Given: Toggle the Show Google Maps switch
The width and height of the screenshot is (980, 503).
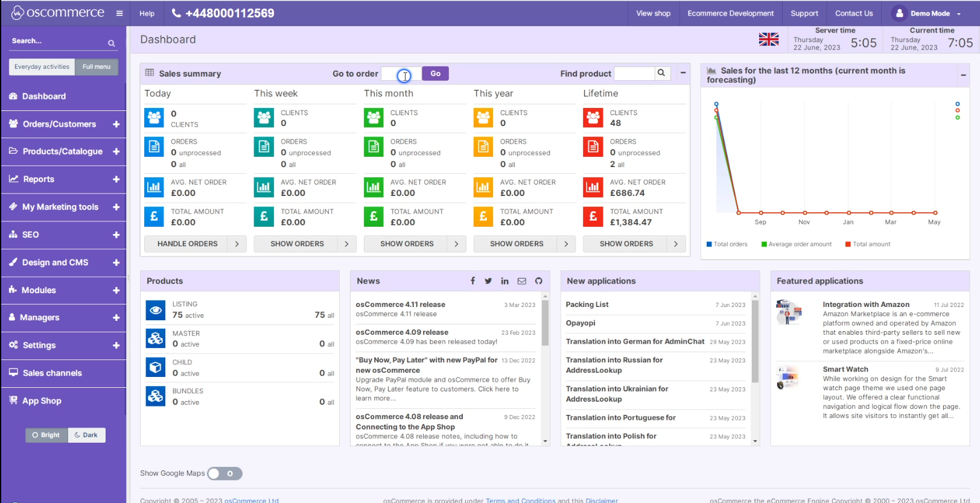Looking at the screenshot, I should point(224,473).
